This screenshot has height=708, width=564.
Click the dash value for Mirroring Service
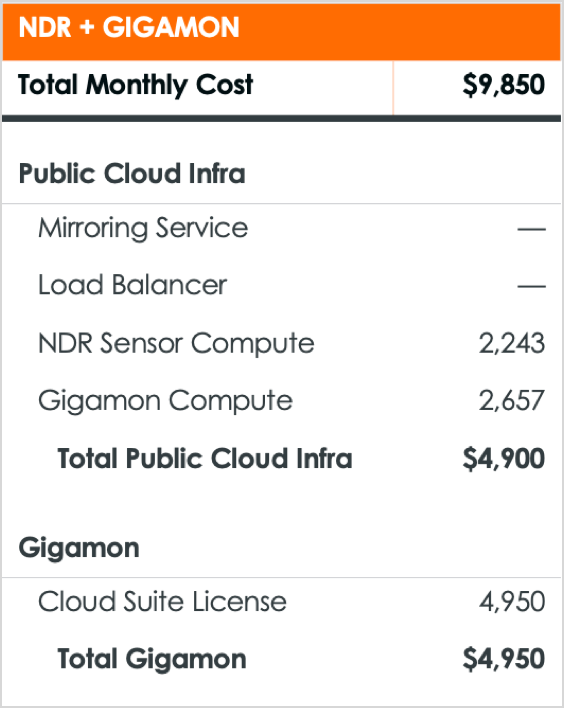pyautogui.click(x=531, y=229)
